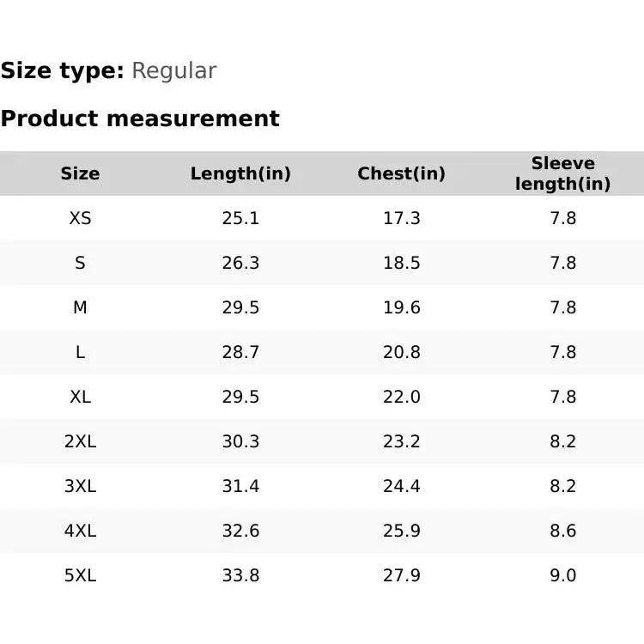Click the length value 32.6 for 4XL
The image size is (644, 644).
pos(240,531)
